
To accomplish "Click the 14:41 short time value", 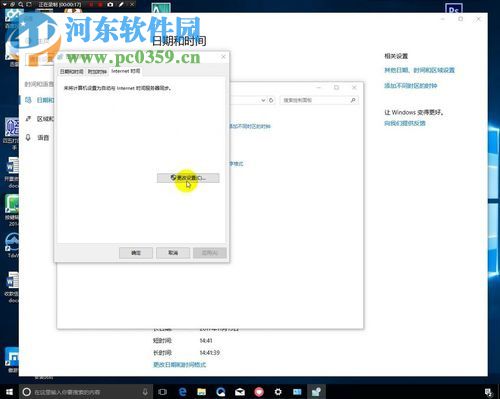I will (206, 341).
